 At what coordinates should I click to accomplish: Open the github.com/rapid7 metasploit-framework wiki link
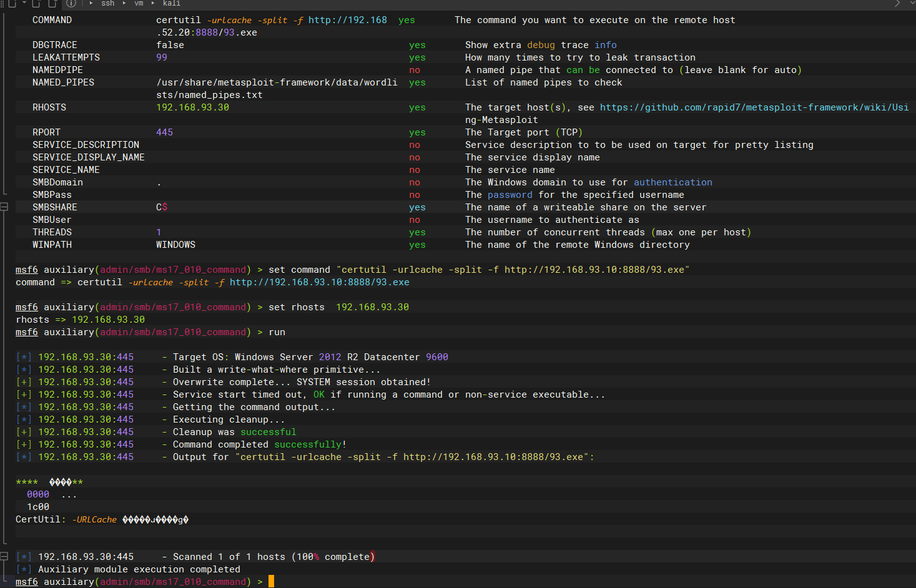[x=754, y=107]
